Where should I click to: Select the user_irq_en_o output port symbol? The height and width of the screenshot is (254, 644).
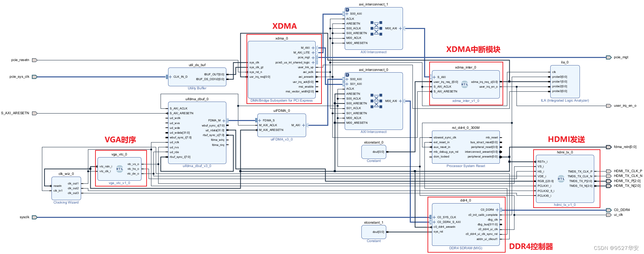pyautogui.click(x=609, y=106)
